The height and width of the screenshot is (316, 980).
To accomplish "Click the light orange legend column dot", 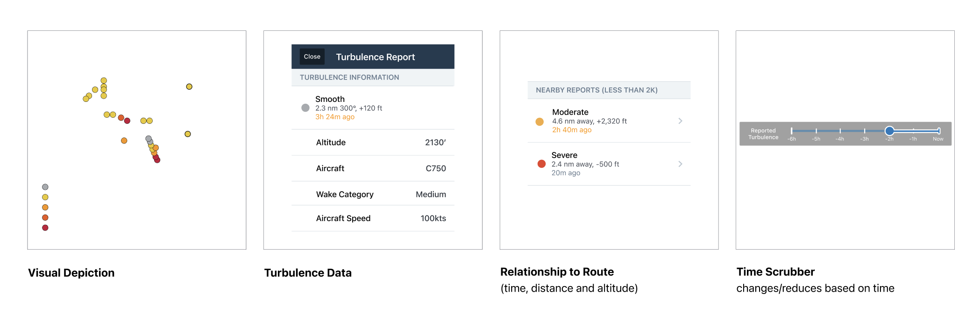I will click(x=45, y=208).
